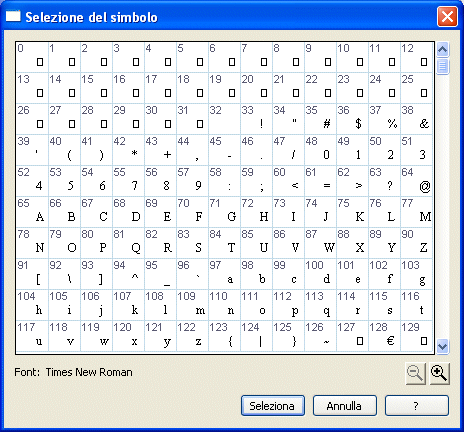Click the zoom in magnifier icon
Screen dimensions: 464x432
(x=440, y=374)
